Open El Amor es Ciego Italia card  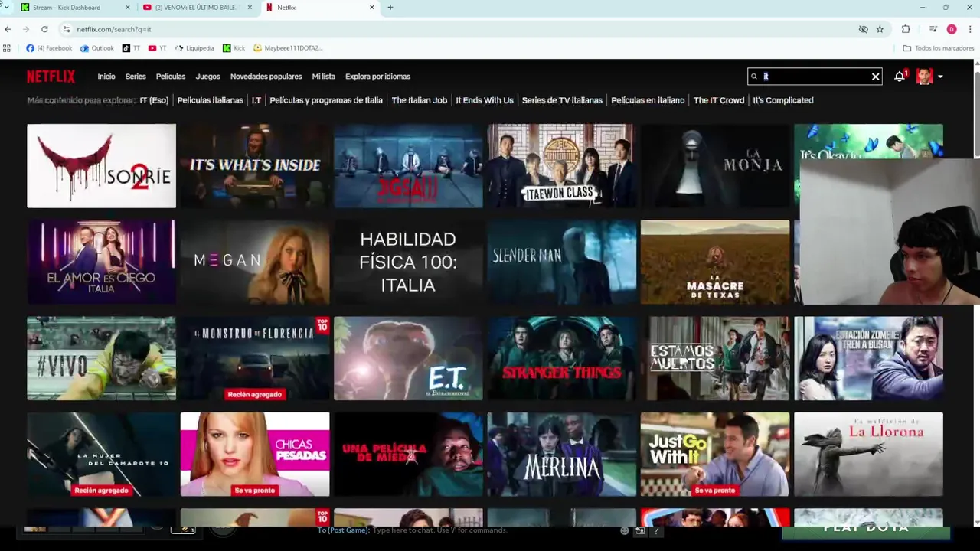[101, 262]
